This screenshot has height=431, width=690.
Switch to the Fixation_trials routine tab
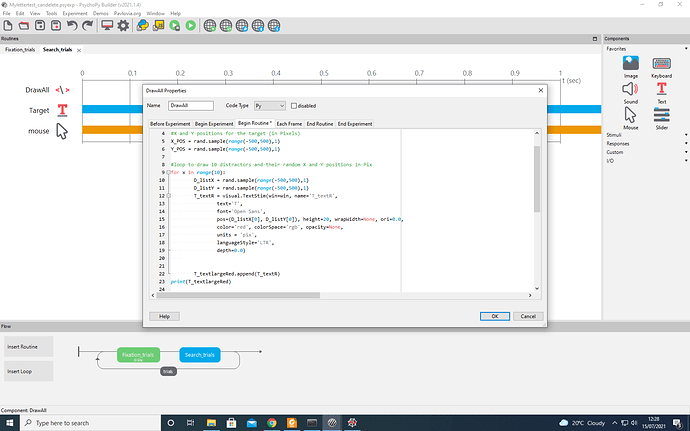[x=20, y=50]
